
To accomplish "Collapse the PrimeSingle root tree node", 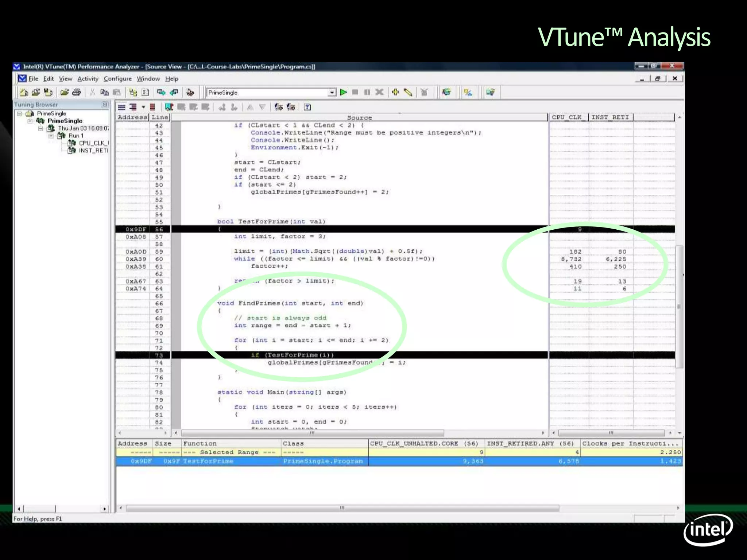I will [x=20, y=114].
